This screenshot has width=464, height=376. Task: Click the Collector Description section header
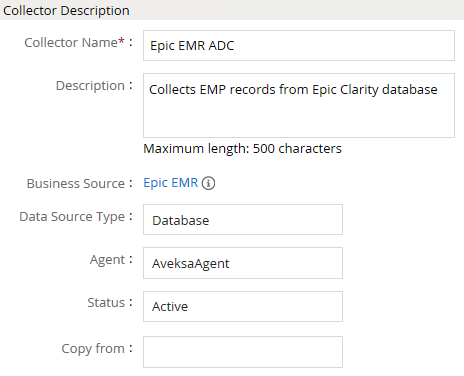[66, 11]
